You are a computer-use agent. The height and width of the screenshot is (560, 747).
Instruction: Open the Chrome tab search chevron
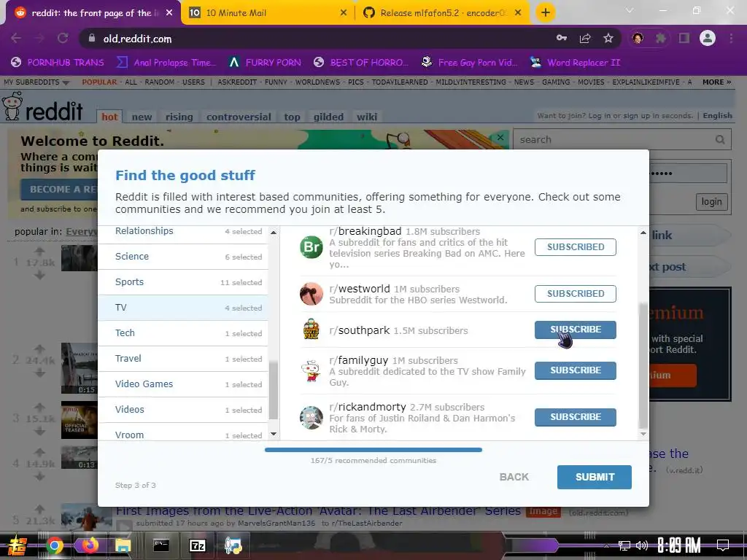tap(630, 10)
